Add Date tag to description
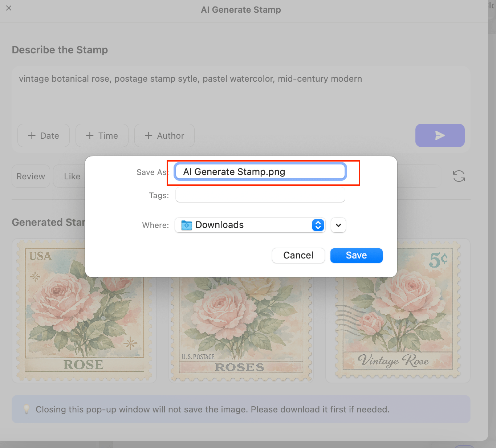496x448 pixels. (44, 135)
